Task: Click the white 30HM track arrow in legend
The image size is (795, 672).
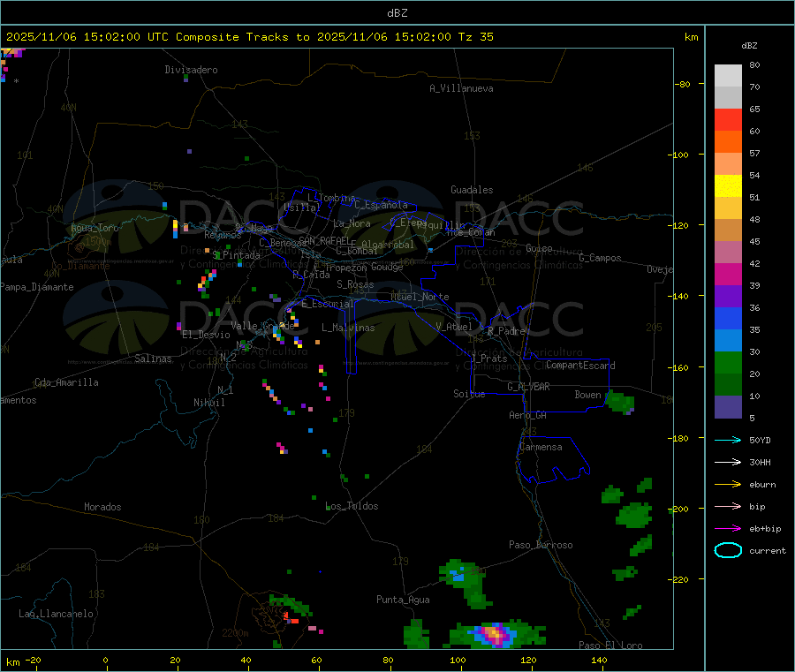Action: point(728,462)
